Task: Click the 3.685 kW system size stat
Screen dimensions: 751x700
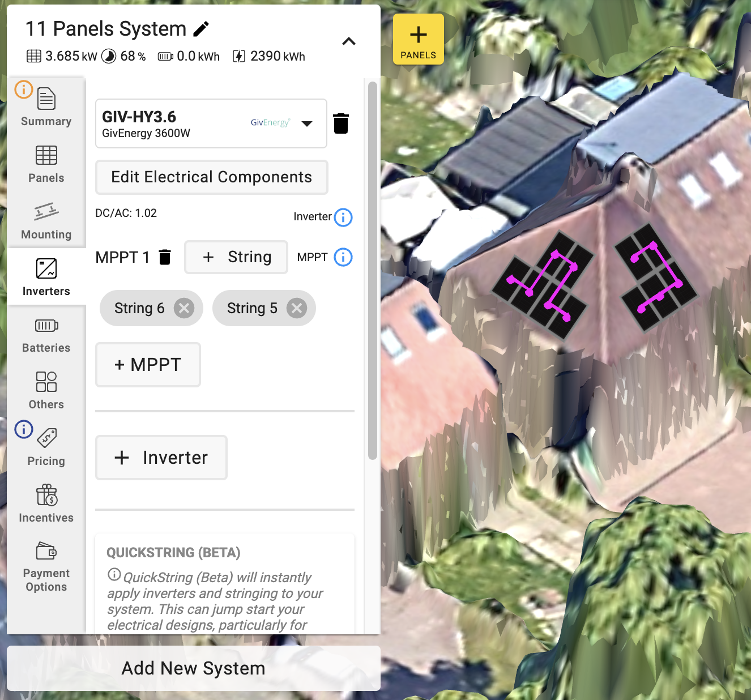Action: (x=62, y=56)
